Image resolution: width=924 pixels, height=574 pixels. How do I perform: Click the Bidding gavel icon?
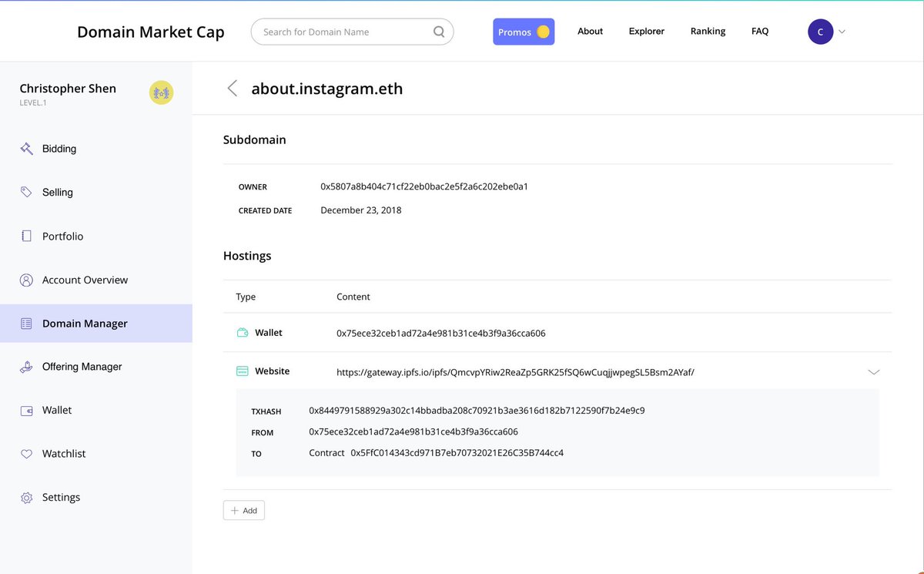(x=26, y=149)
